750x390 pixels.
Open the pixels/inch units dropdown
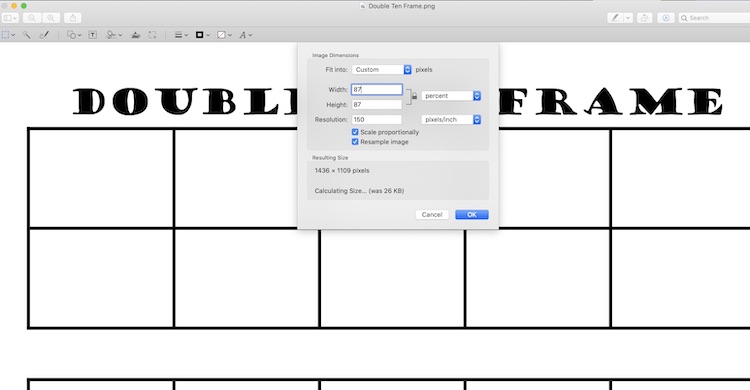451,120
